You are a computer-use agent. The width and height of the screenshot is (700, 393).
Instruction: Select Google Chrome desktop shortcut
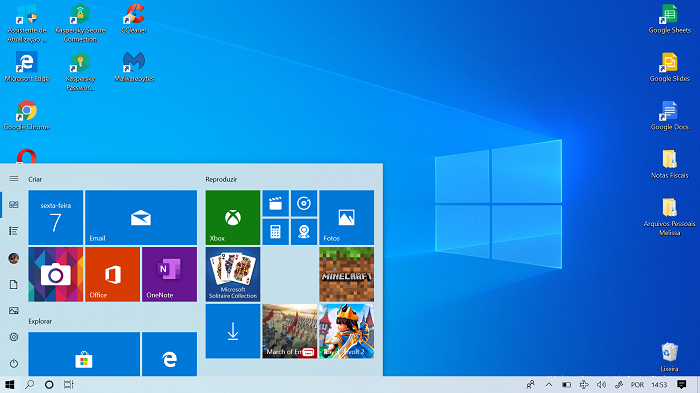tap(27, 115)
